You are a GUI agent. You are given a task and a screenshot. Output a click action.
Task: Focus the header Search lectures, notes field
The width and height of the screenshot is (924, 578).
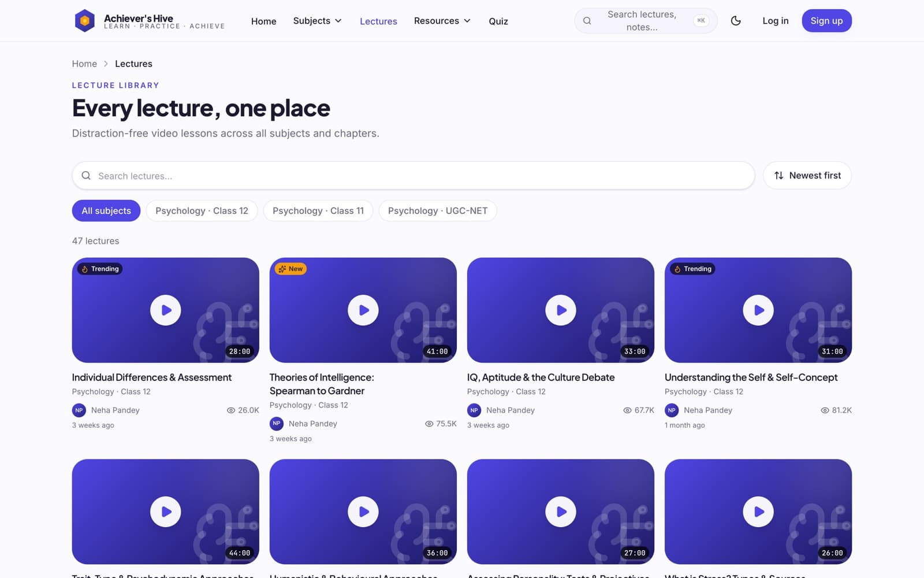[x=646, y=21]
